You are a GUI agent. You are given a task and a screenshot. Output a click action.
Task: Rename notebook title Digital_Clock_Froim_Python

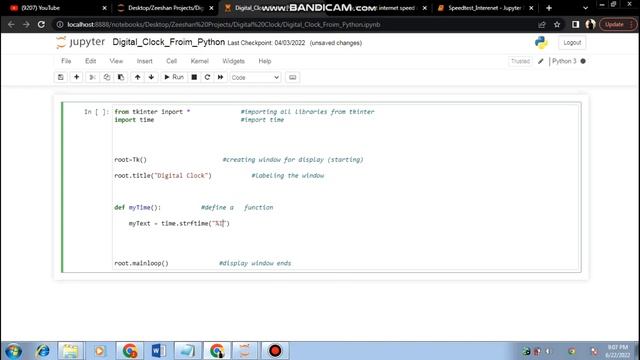pos(169,42)
